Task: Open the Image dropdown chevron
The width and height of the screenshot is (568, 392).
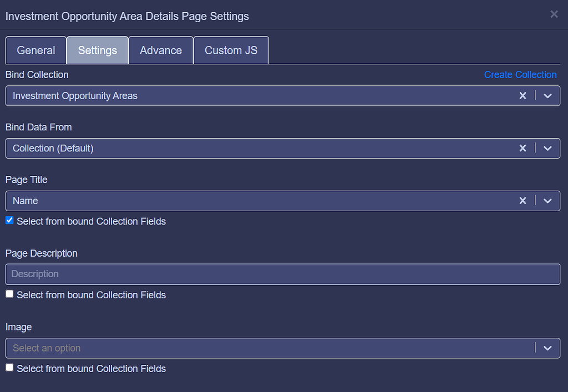Action: (547, 348)
